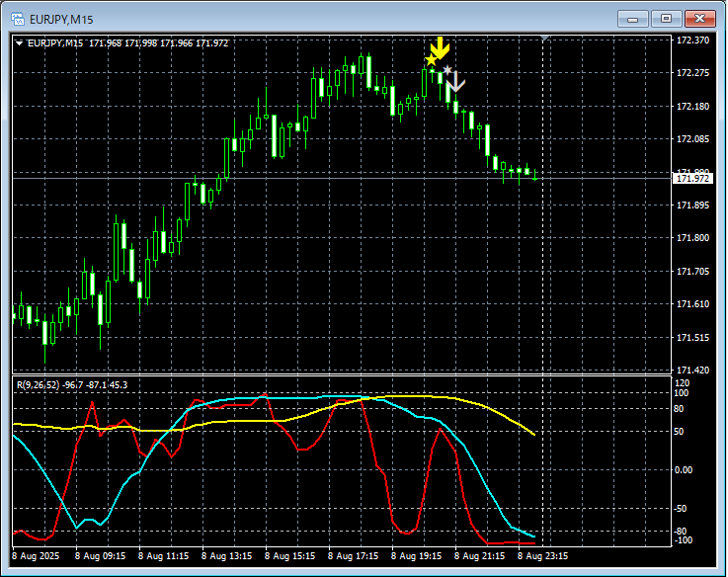Viewport: 728px width, 577px height.
Task: Click the 8 Aug 23:15 time label
Action: [x=542, y=556]
